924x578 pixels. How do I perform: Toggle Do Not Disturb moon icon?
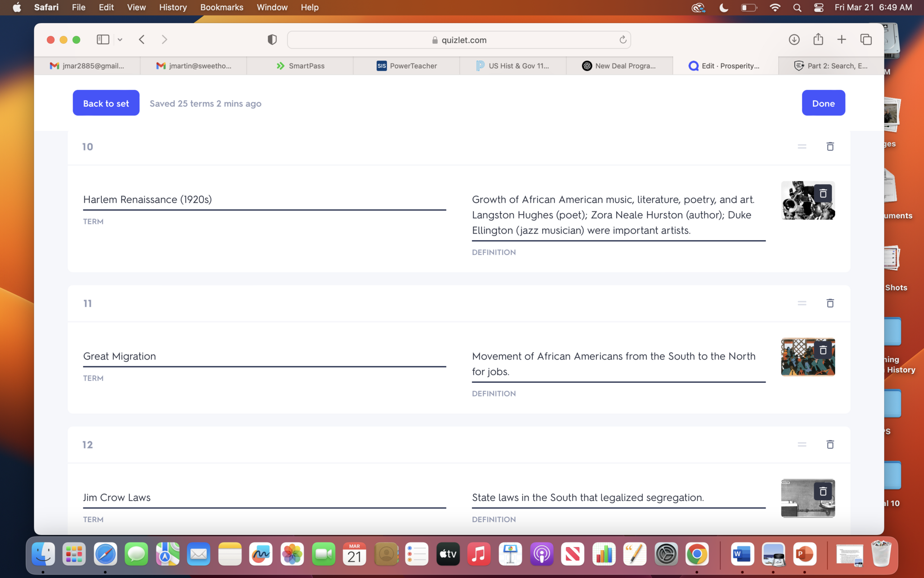point(724,7)
